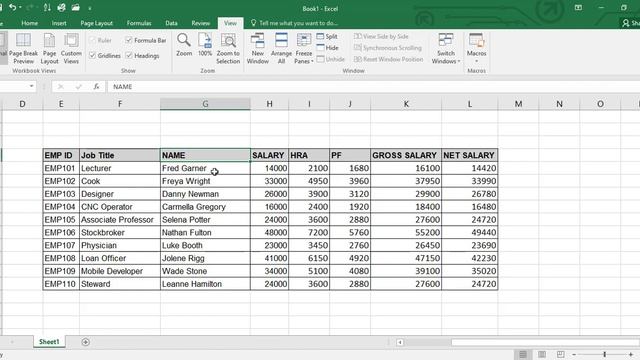Click Split window button

[x=327, y=36]
